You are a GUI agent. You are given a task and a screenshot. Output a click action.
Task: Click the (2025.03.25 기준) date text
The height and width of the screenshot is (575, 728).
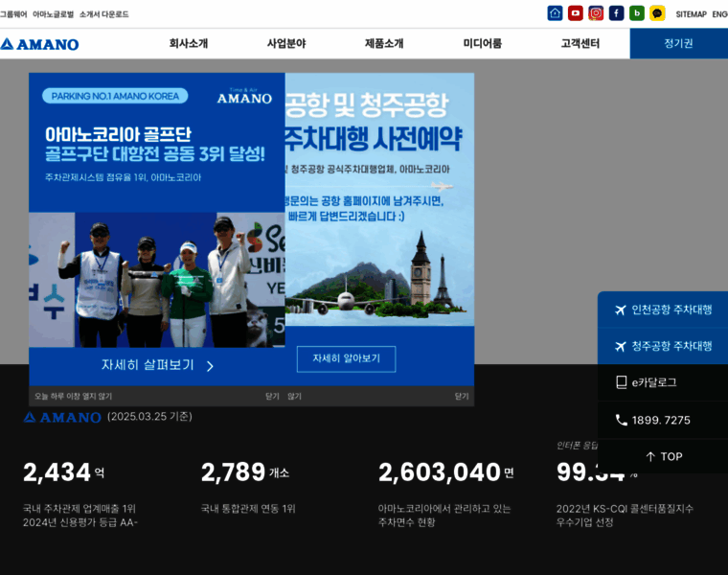coord(149,417)
